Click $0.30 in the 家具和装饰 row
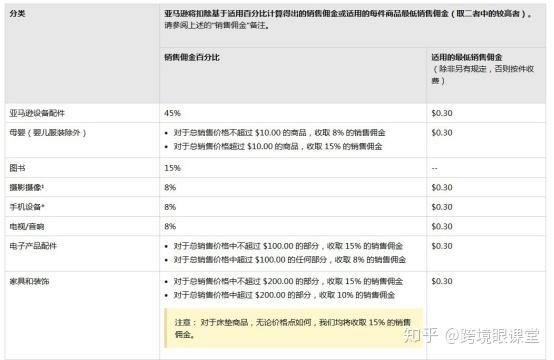This screenshot has height=360, width=554. 442,282
